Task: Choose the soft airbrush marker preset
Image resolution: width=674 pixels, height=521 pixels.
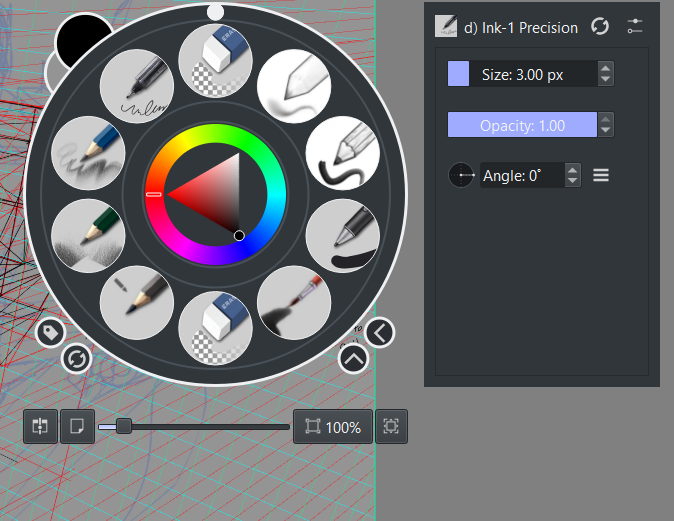Action: [294, 86]
